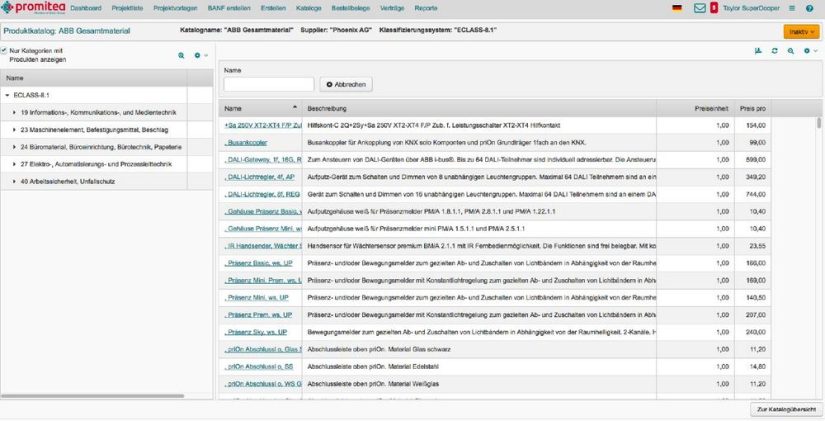This screenshot has height=421, width=825.
Task: Open 'priOn Abschlussl o, SS' link
Action: tap(258, 366)
